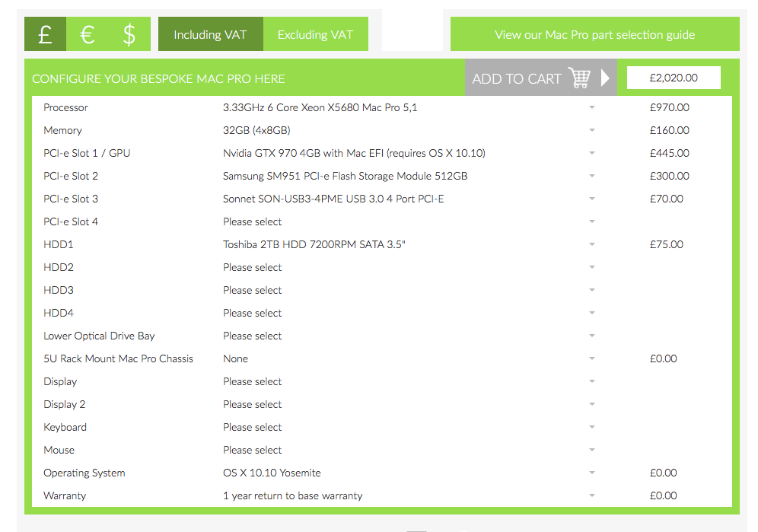
Task: Click the Memory price £160.00
Action: [670, 130]
